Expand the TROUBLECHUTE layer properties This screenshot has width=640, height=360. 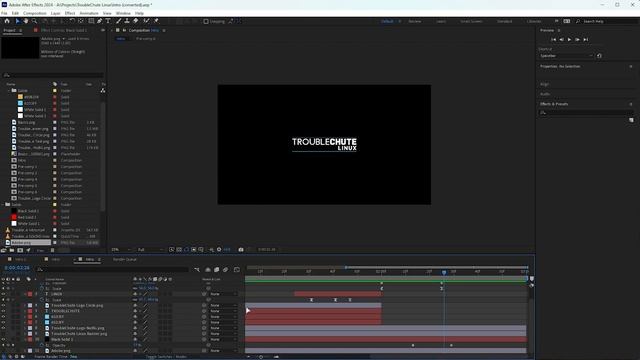click(25, 311)
